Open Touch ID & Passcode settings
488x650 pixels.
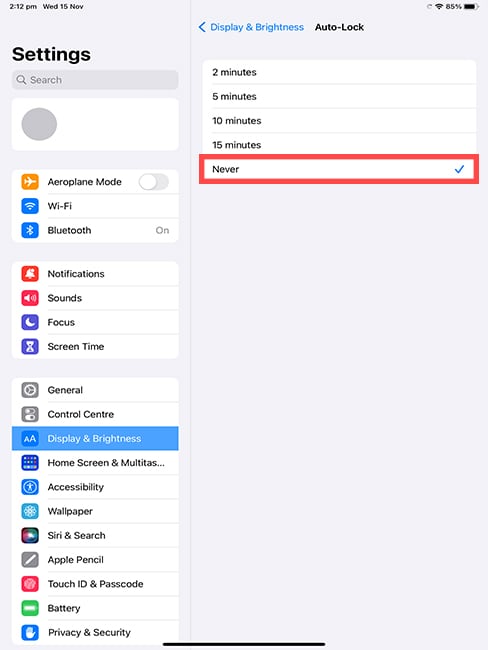pos(95,584)
